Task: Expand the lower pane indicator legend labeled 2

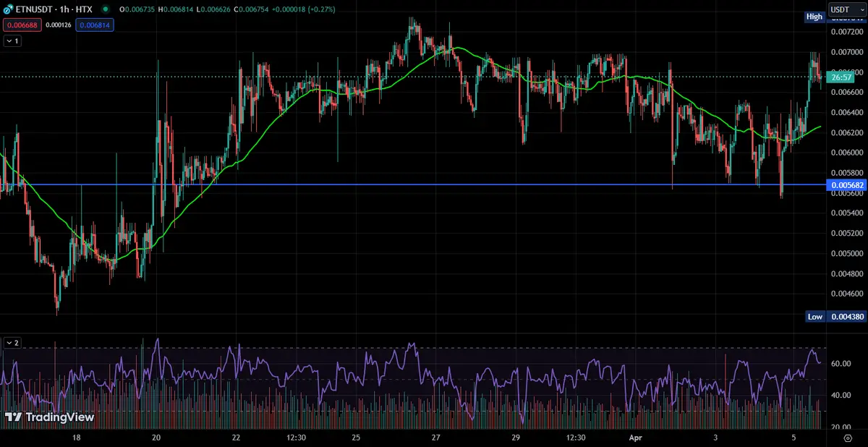Action: point(12,343)
